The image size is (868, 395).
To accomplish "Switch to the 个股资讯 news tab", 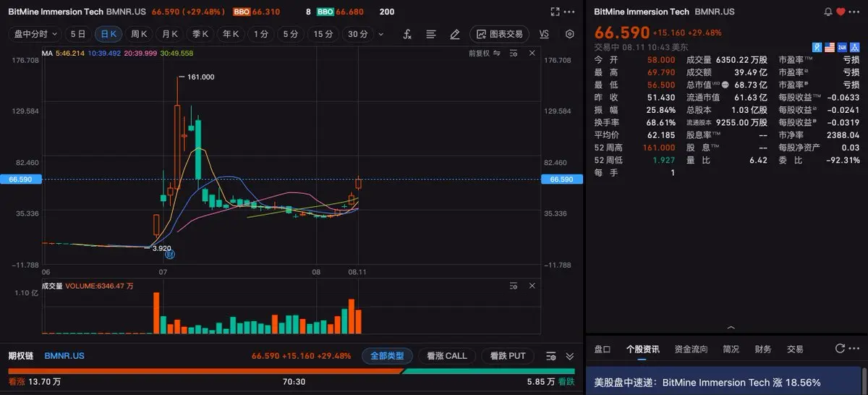I will point(643,349).
